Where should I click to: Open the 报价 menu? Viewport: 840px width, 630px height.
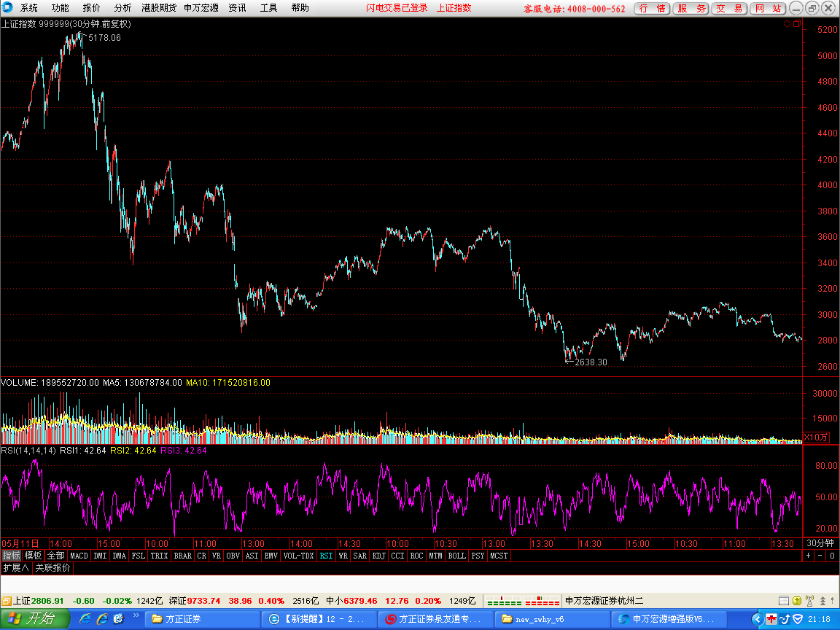click(x=91, y=7)
